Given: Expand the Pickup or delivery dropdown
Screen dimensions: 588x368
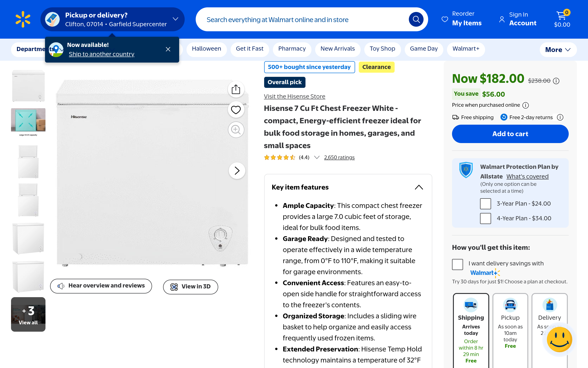Looking at the screenshot, I should pyautogui.click(x=175, y=19).
